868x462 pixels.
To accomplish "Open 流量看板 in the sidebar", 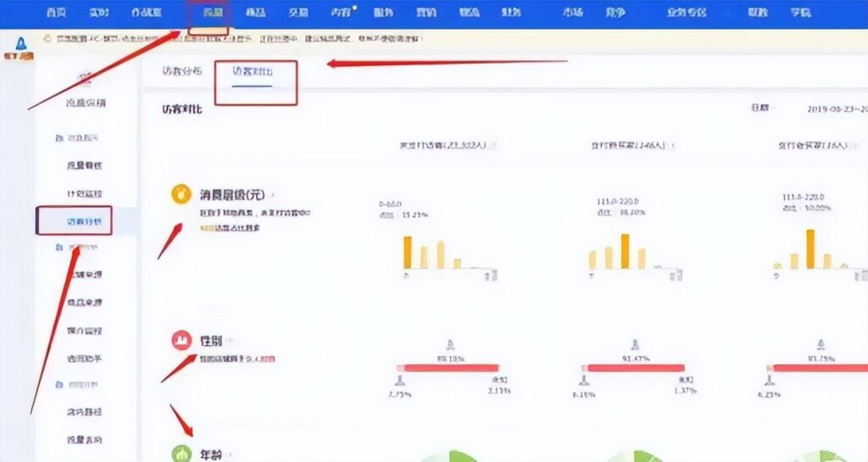I will pos(85,165).
